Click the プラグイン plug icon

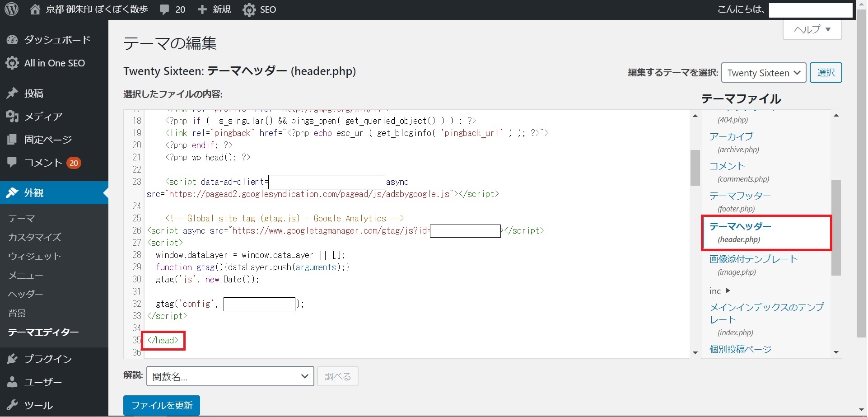(x=12, y=359)
